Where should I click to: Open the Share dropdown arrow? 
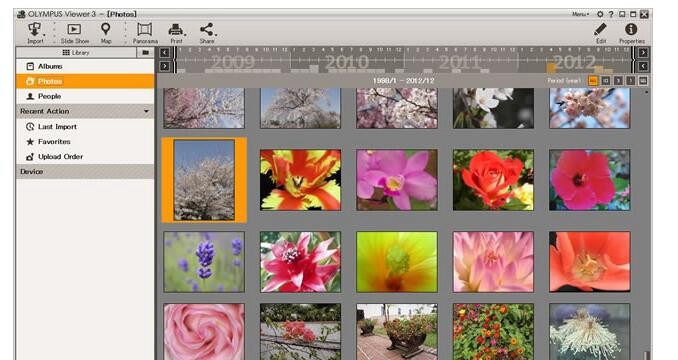(x=216, y=35)
